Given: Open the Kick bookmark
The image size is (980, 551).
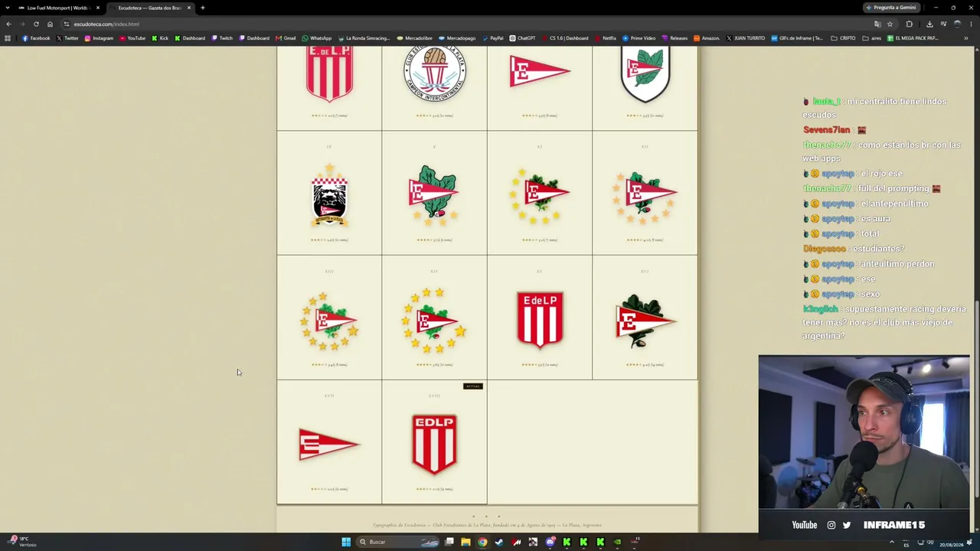Looking at the screenshot, I should point(160,38).
